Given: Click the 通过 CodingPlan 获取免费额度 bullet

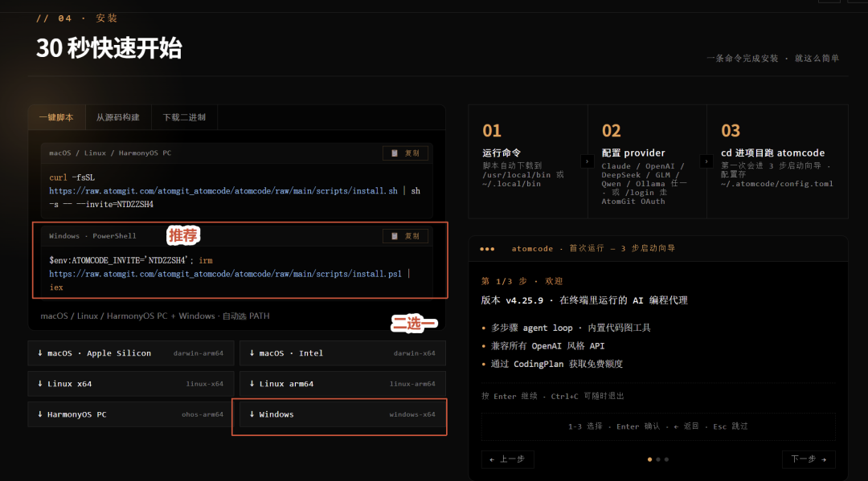Looking at the screenshot, I should [557, 364].
